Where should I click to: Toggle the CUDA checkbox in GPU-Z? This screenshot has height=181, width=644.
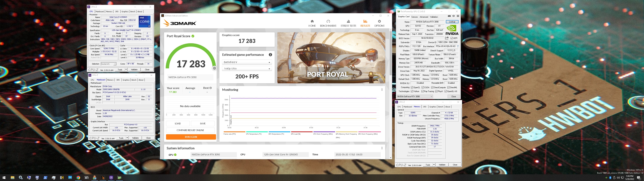(x=423, y=87)
